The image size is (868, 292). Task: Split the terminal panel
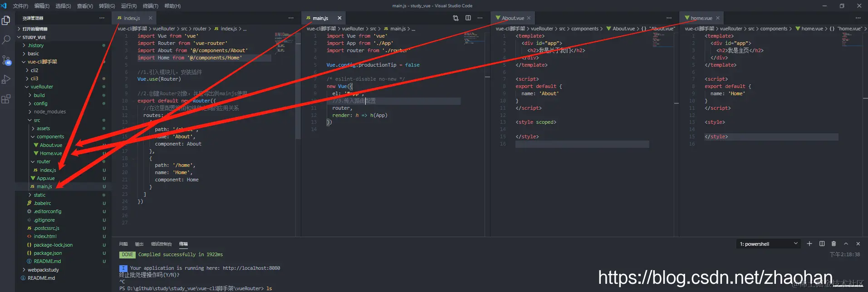tap(822, 243)
